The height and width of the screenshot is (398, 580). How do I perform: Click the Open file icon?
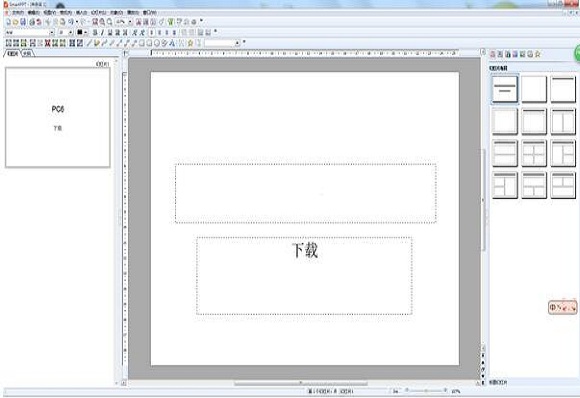16,22
